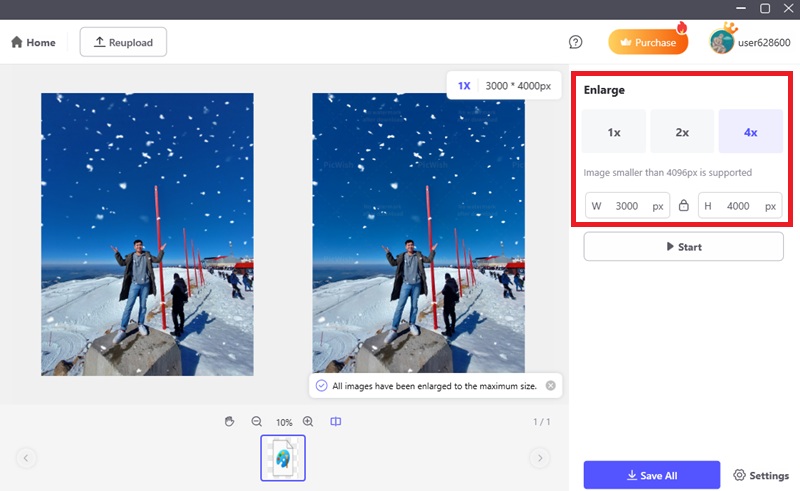Click the Start button
800x491 pixels.
coord(683,247)
